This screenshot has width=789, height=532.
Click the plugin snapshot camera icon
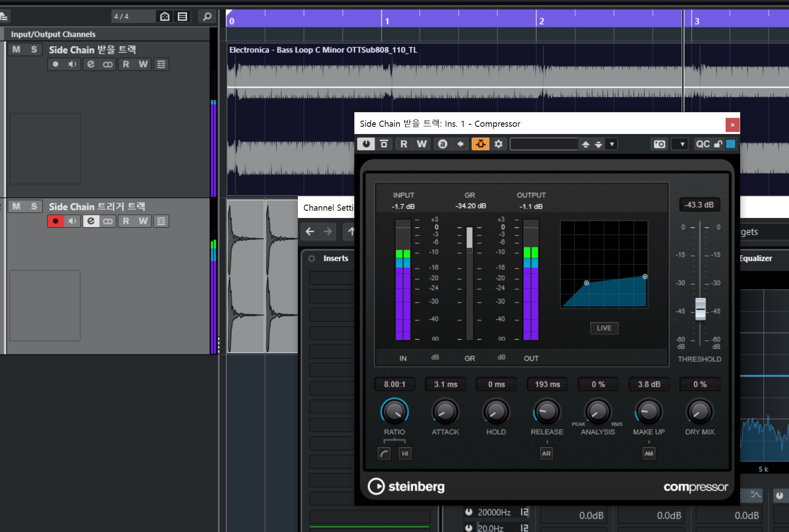tap(659, 144)
